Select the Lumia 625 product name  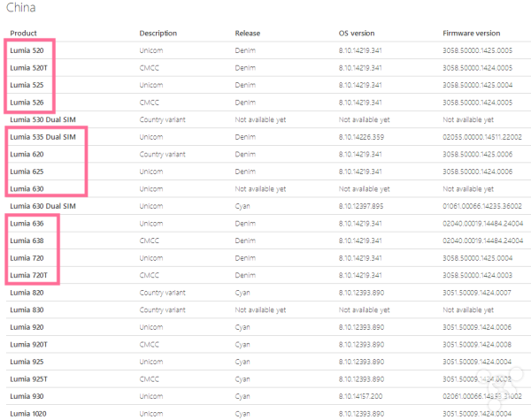click(x=27, y=172)
